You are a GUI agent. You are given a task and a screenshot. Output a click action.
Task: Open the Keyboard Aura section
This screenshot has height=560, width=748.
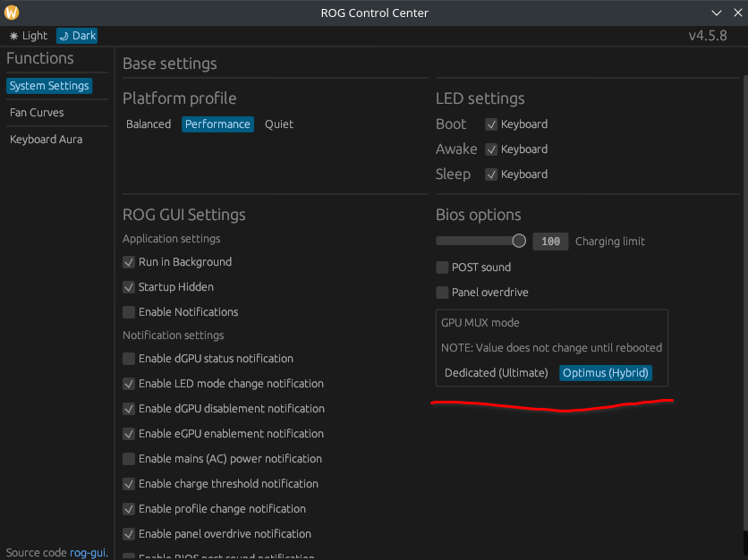47,140
